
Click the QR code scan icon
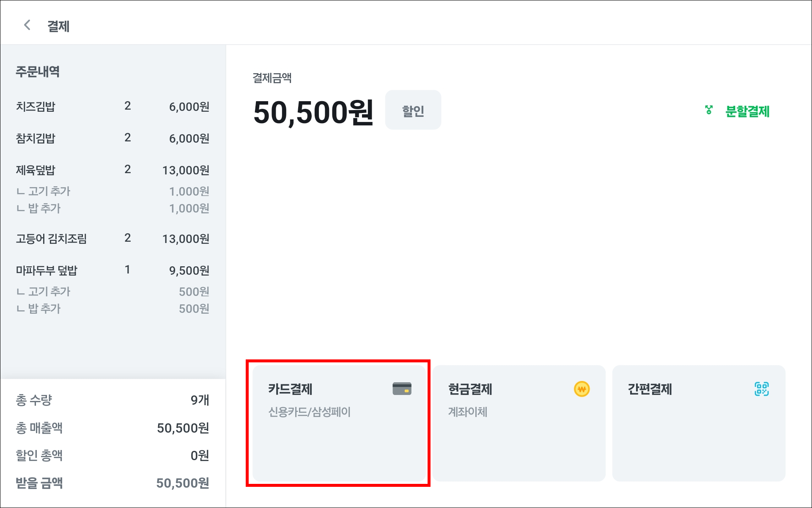point(761,389)
